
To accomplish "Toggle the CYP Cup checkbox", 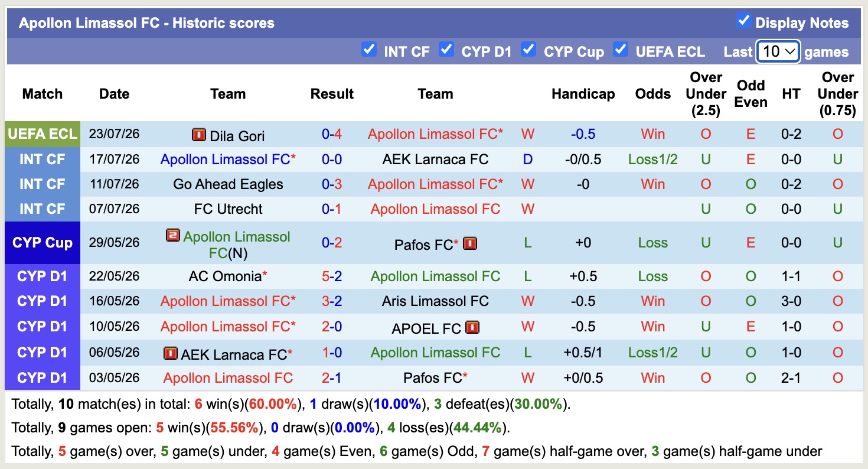I will (528, 49).
